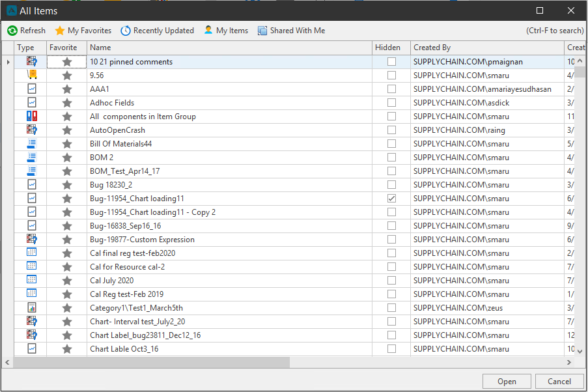The image size is (588, 392).
Task: Sort by Name column header
Action: click(x=229, y=48)
